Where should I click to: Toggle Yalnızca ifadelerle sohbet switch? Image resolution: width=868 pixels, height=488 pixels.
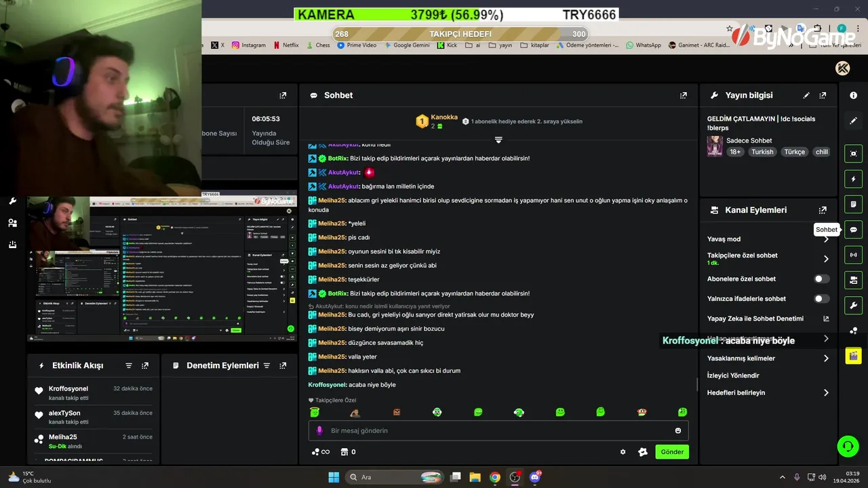(x=821, y=299)
